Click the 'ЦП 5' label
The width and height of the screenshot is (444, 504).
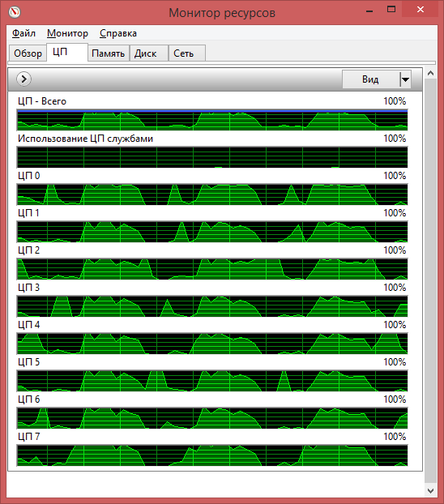28,362
